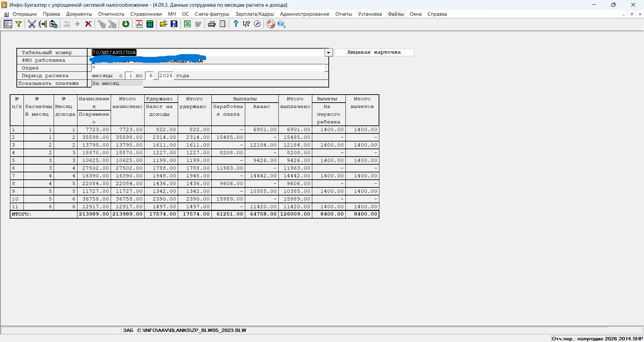Screen dimensions: 644x342
Task: Click the grey Word export icon
Action: point(198,24)
